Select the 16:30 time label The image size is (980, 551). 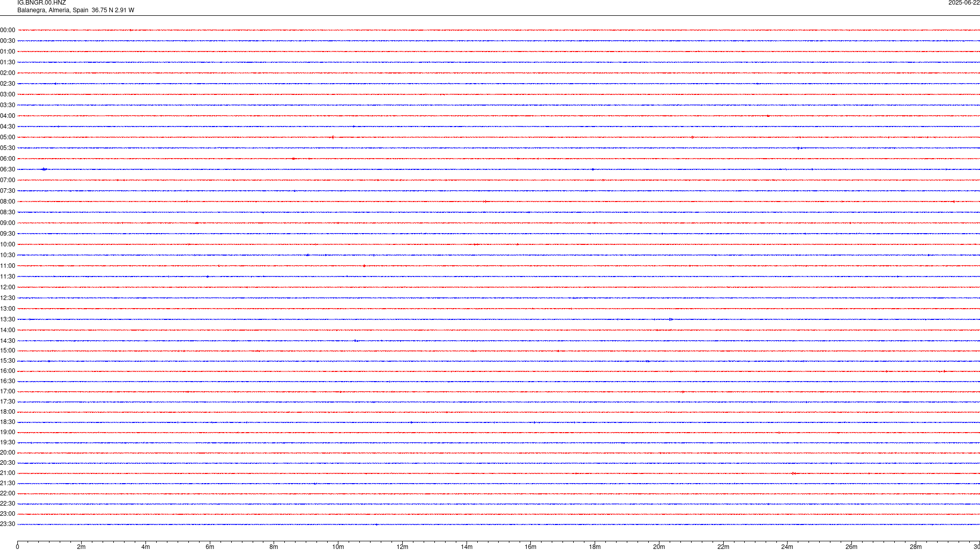(8, 381)
